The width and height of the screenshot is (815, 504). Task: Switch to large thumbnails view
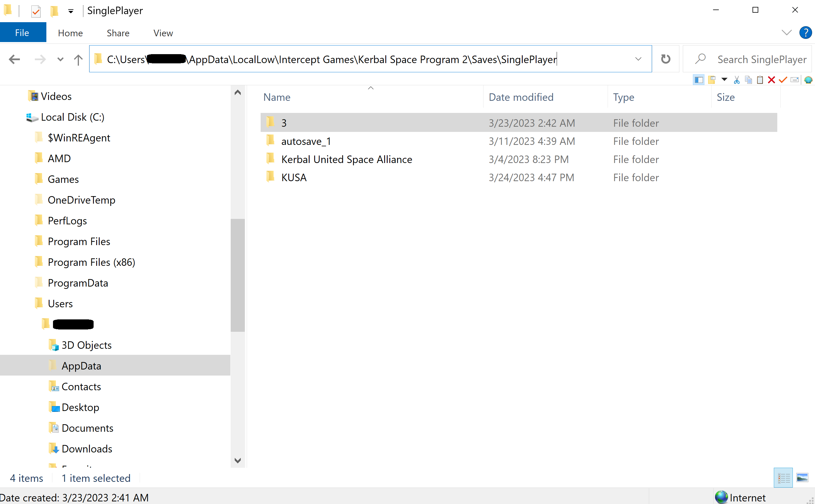coord(802,478)
